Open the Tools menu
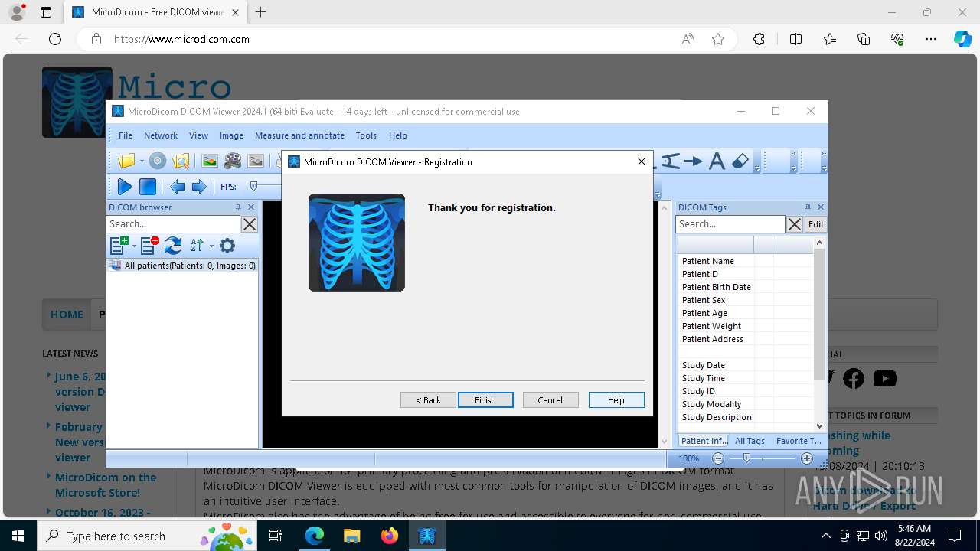This screenshot has height=551, width=980. (x=366, y=135)
